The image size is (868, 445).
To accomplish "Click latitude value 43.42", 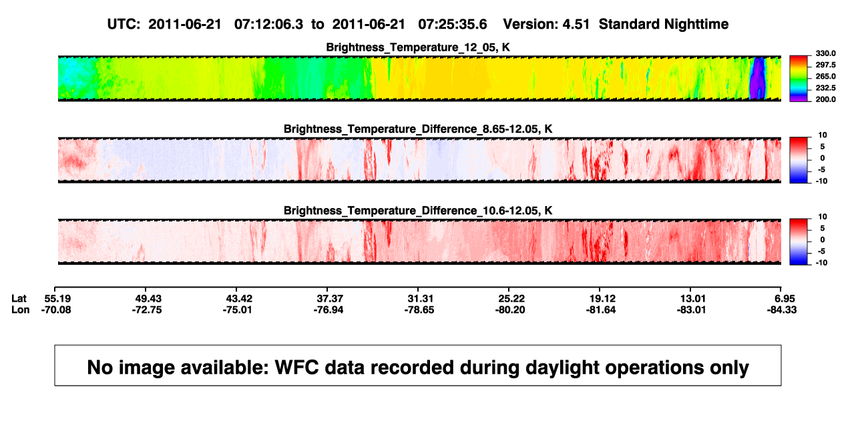I will pyautogui.click(x=239, y=298).
